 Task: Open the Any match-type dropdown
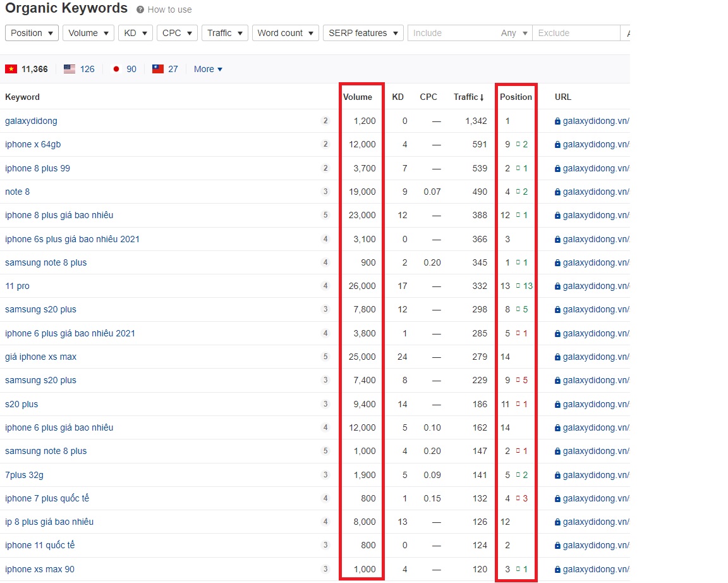pyautogui.click(x=514, y=33)
